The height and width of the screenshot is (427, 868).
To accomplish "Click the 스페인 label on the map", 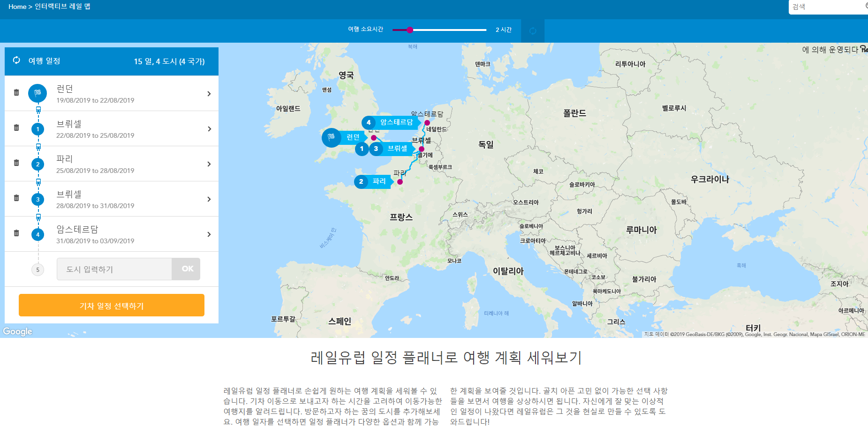I will point(340,321).
